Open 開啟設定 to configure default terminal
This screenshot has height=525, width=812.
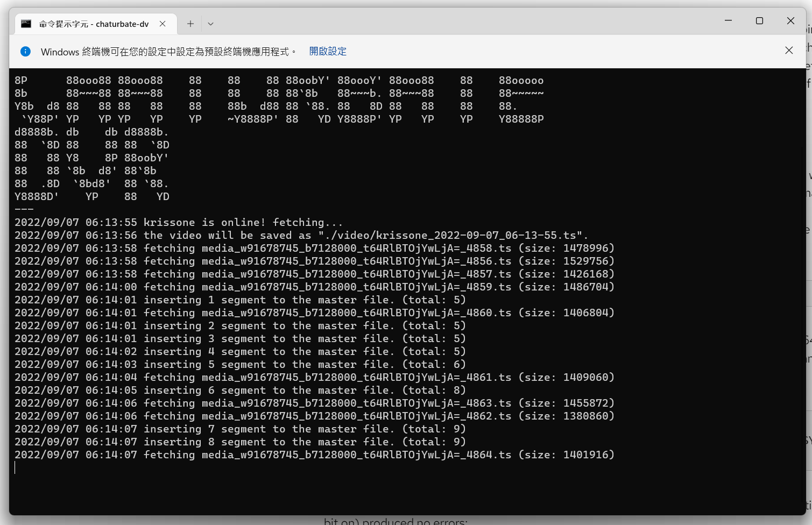coord(327,51)
